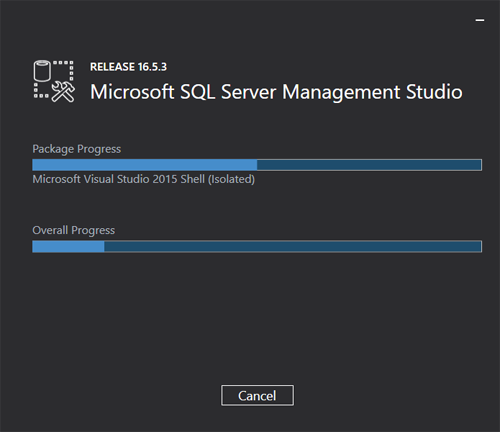Minimize the installer window
This screenshot has height=432, width=500.
480,20
